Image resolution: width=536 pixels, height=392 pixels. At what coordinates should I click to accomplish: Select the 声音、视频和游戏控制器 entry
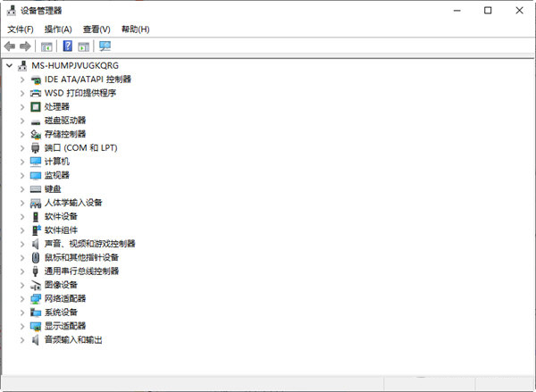[89, 244]
